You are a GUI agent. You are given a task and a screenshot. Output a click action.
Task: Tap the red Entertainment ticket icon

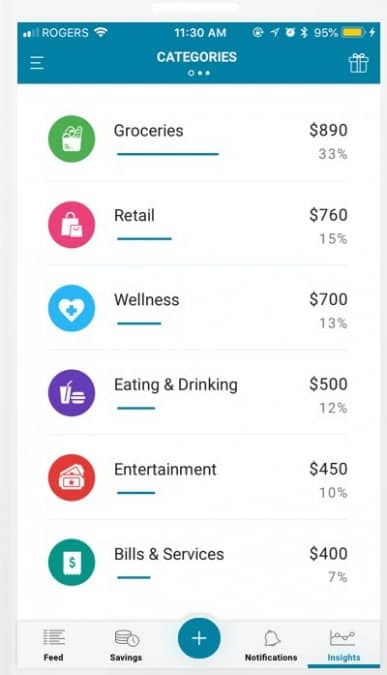point(71,477)
